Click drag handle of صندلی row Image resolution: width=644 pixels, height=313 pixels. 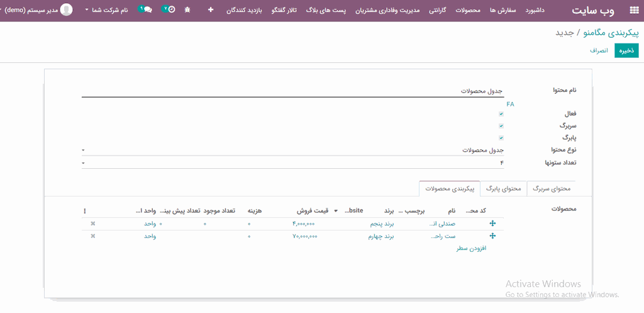pos(493,224)
